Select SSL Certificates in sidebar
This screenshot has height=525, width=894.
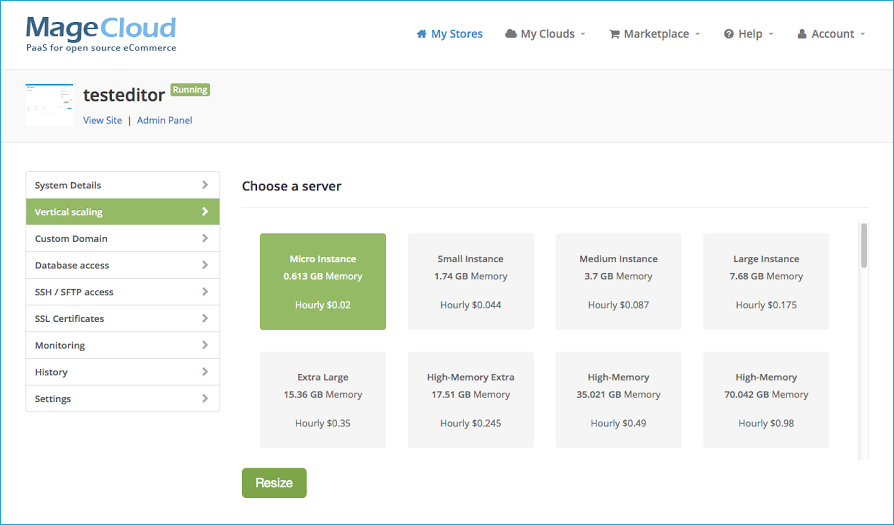coord(123,319)
